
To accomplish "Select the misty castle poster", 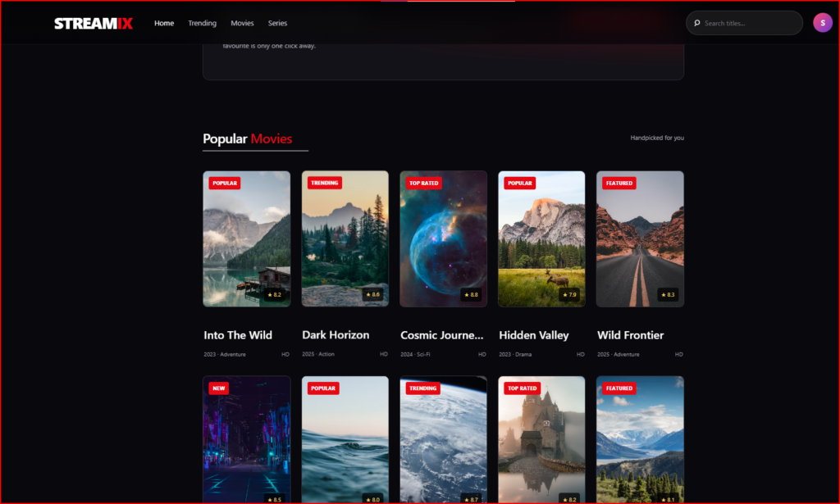I will [x=541, y=440].
